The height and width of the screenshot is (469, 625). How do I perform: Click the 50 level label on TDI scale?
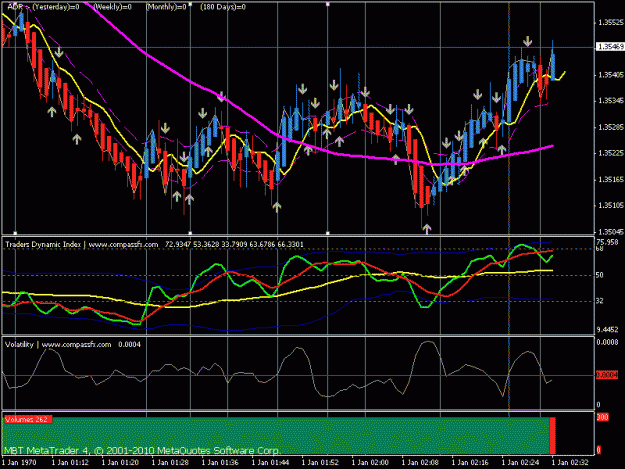click(600, 275)
